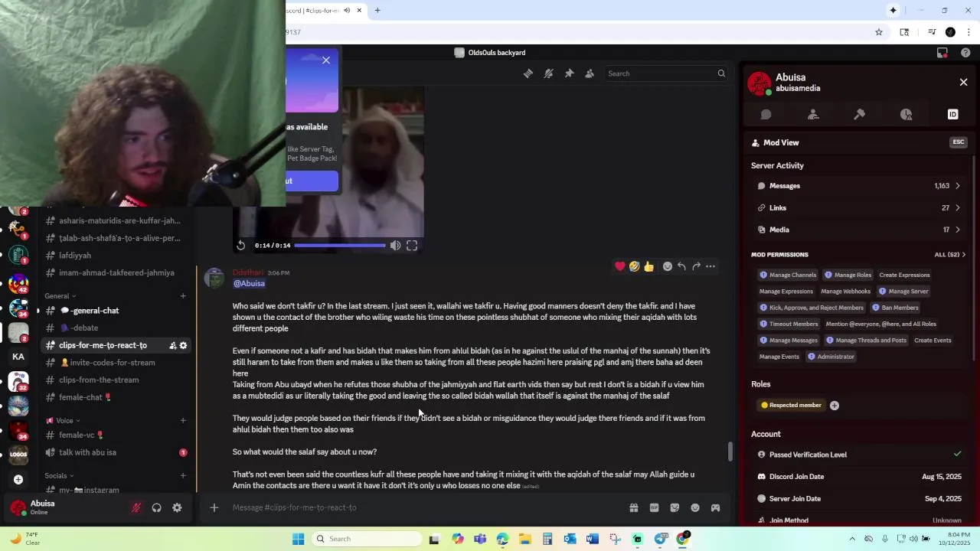The width and height of the screenshot is (980, 551).
Task: Open Add Reaction emoji picker on message
Action: (667, 266)
